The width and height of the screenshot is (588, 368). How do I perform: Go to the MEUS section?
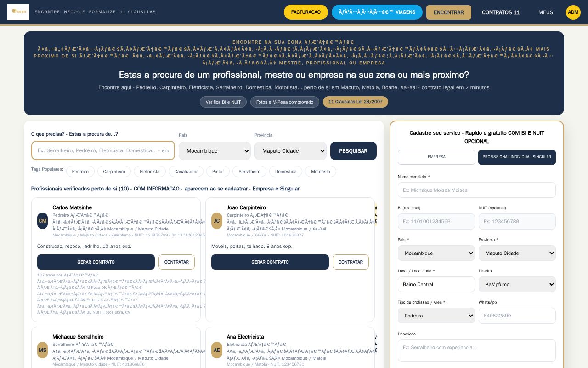[x=546, y=12]
